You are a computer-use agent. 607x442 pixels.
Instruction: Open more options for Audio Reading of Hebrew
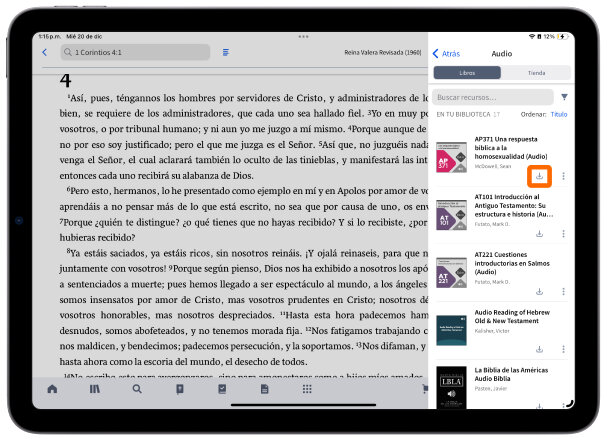(x=563, y=349)
